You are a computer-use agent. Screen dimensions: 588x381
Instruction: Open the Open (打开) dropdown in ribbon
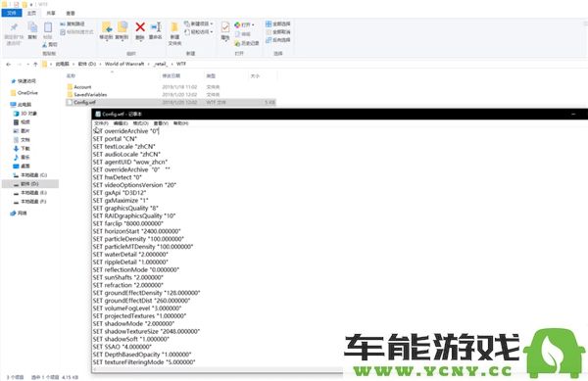244,24
